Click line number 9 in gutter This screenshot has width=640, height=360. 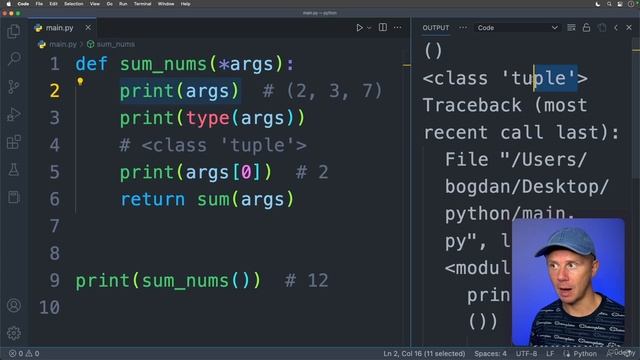coord(55,280)
